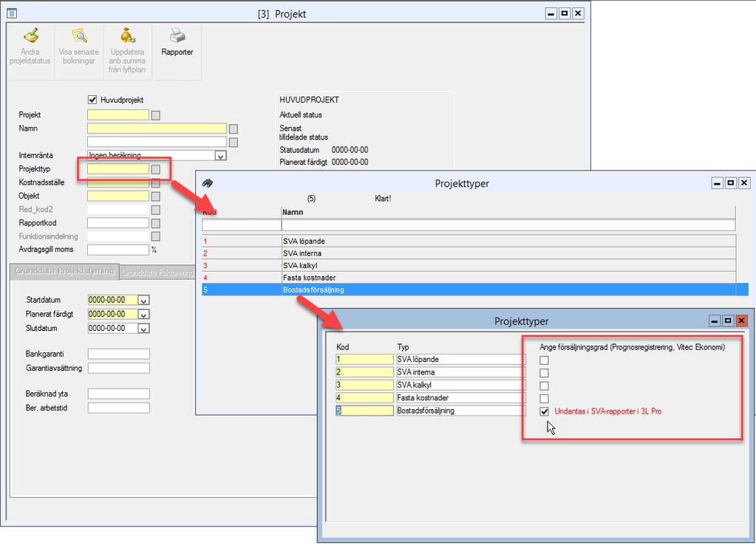Click the first Namn input field
The width and height of the screenshot is (756, 545).
coord(157,128)
